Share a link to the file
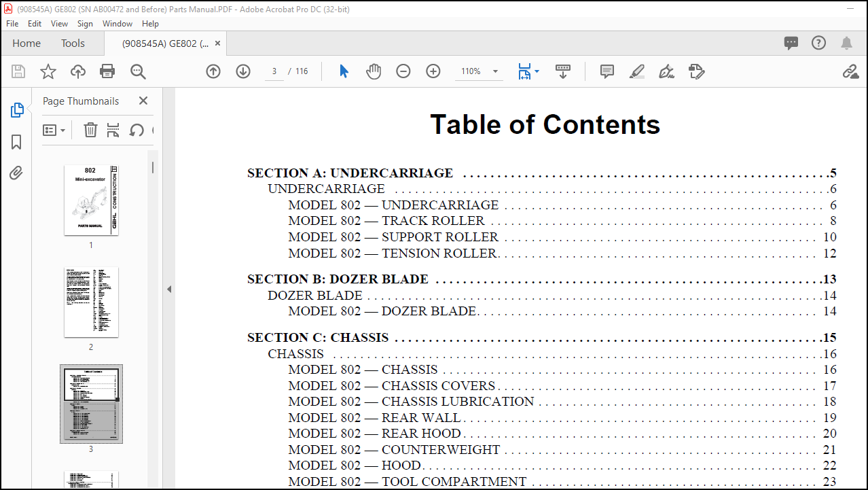The image size is (868, 490). tap(850, 71)
